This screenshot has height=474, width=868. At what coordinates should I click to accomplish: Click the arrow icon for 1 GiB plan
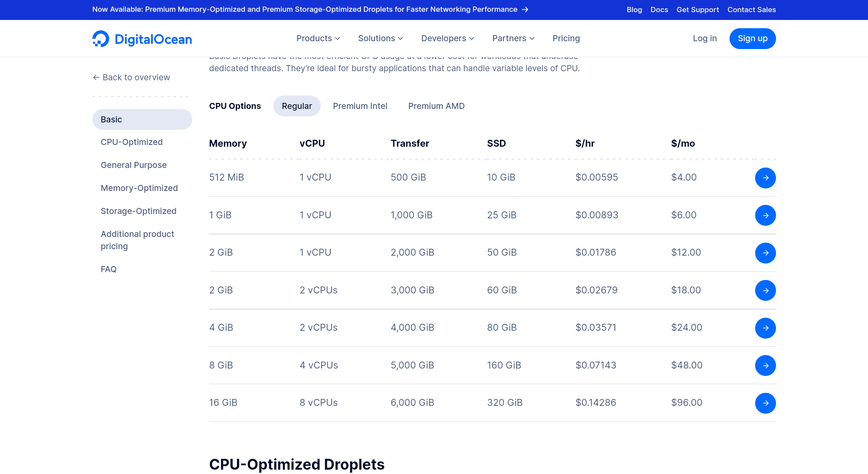pyautogui.click(x=765, y=215)
